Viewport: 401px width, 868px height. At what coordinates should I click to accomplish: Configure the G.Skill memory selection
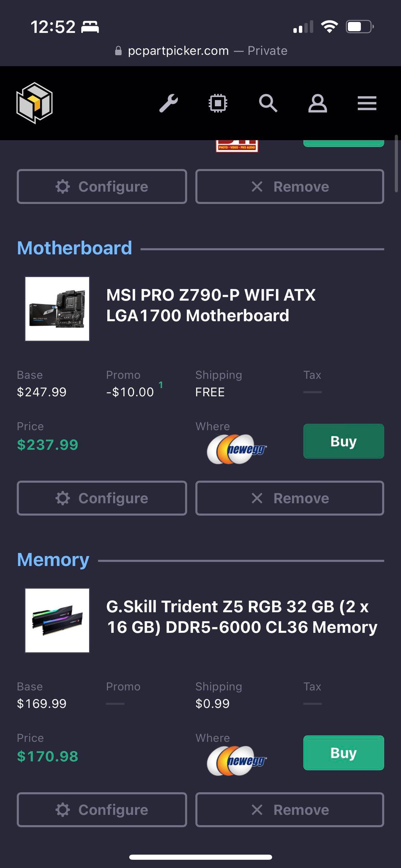click(102, 810)
